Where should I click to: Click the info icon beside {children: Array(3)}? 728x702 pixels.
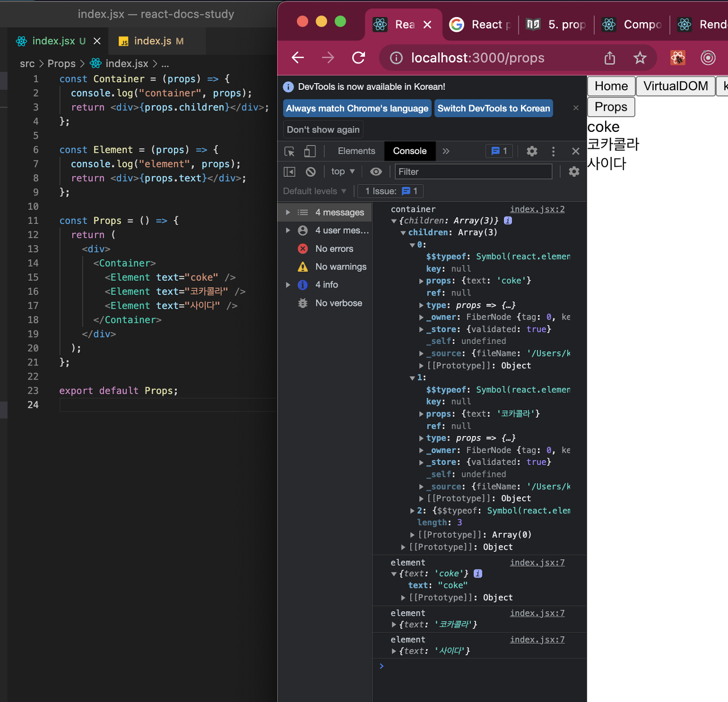tap(508, 221)
